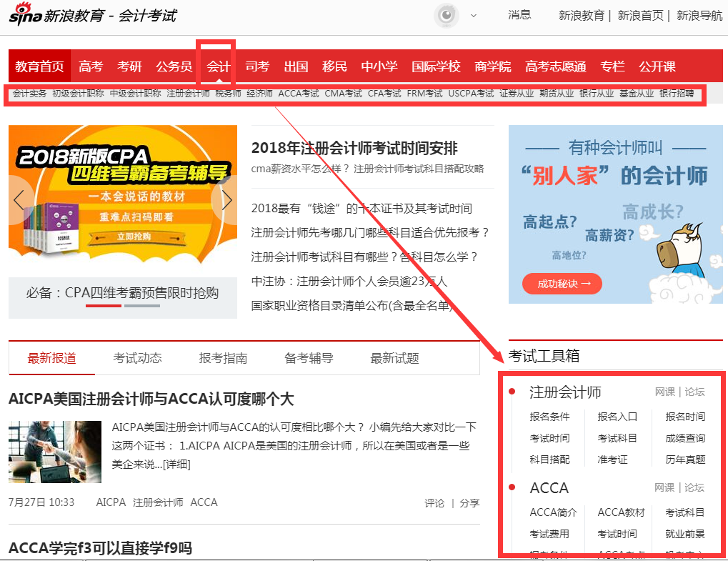The width and height of the screenshot is (728, 561).
Task: Select 公开课 menu item
Action: [657, 66]
